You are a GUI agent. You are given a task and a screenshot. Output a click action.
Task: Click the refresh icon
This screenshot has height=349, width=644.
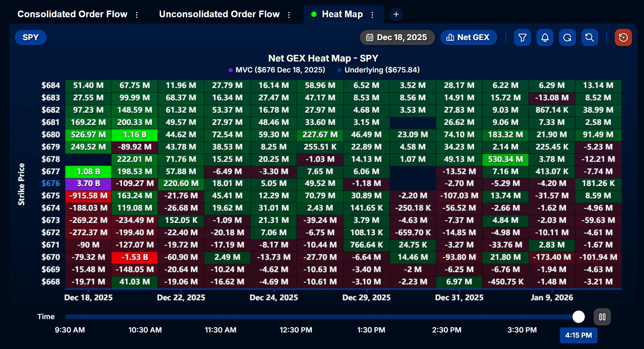(x=567, y=37)
